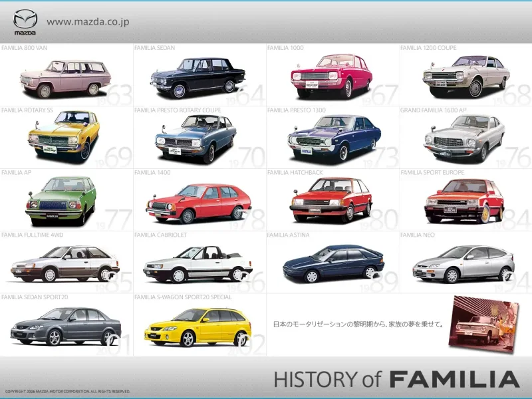Click the 'FAMILIA ROTARY SS' label

point(27,110)
